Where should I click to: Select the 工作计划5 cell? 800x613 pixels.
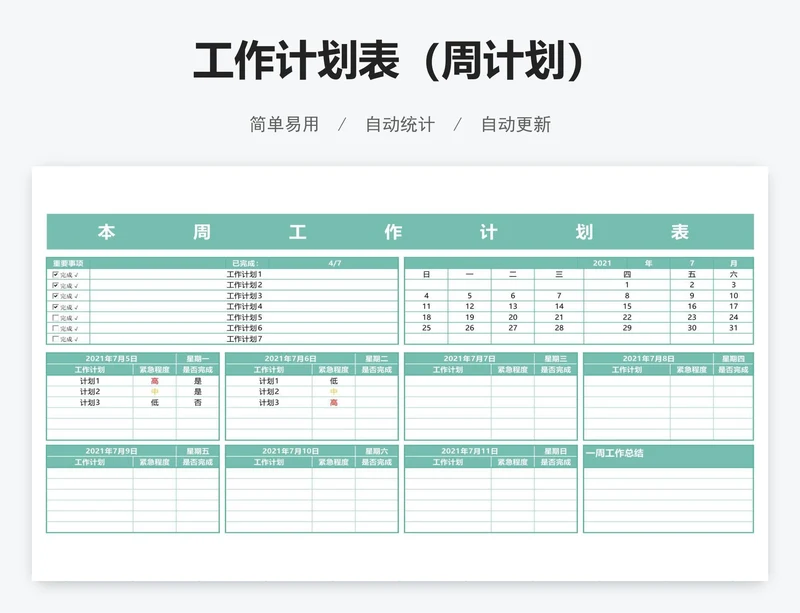pyautogui.click(x=244, y=317)
